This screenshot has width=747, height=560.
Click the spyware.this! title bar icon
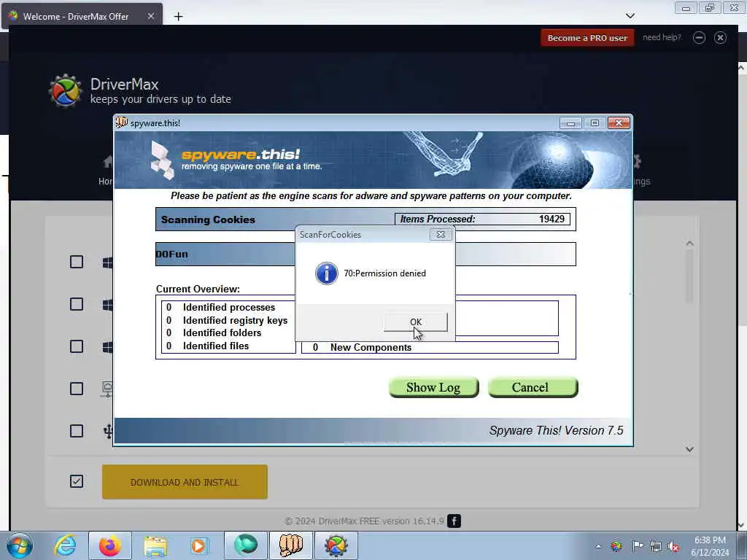point(122,122)
